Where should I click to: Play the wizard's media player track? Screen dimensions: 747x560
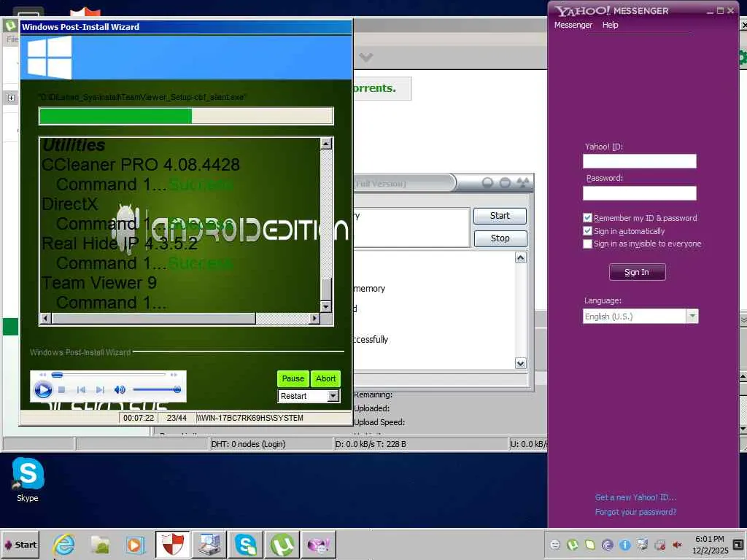(x=43, y=390)
